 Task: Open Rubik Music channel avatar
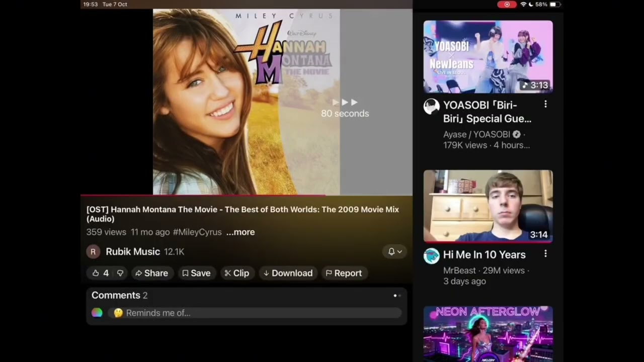(x=93, y=251)
